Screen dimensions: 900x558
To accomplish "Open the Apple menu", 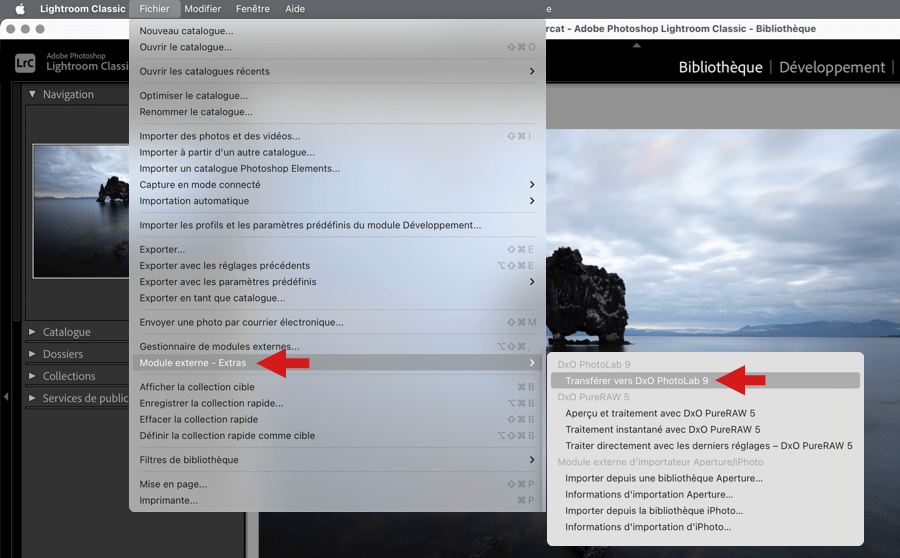I will [20, 9].
